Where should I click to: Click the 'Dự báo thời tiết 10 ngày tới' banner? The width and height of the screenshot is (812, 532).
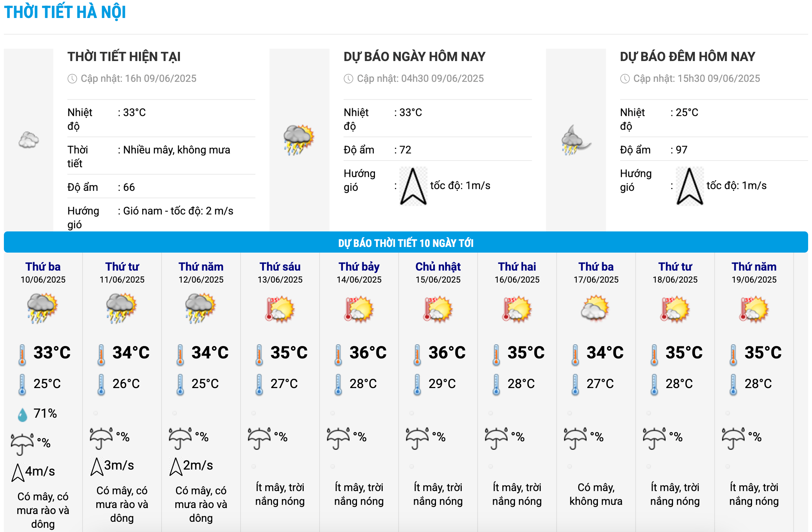point(406,243)
